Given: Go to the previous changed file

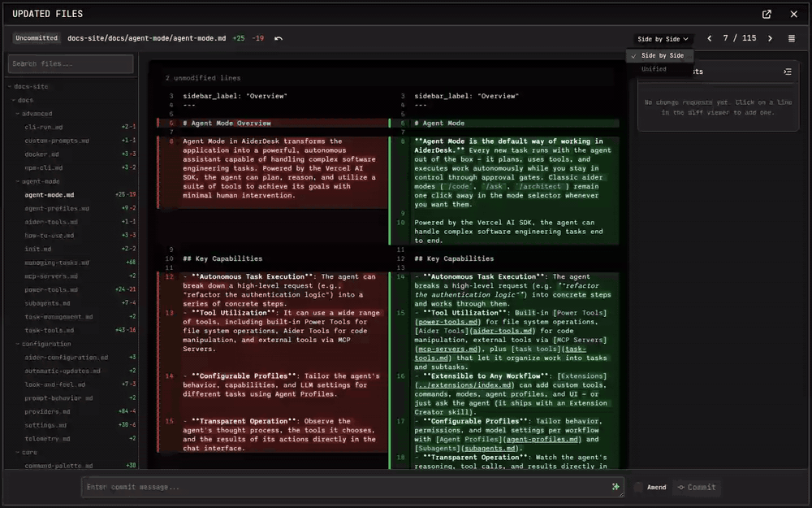Looking at the screenshot, I should point(710,38).
